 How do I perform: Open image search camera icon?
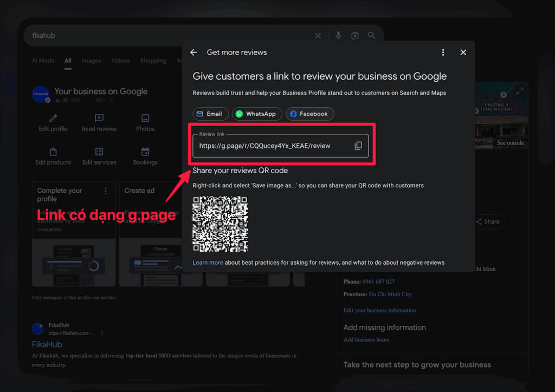[x=355, y=35]
